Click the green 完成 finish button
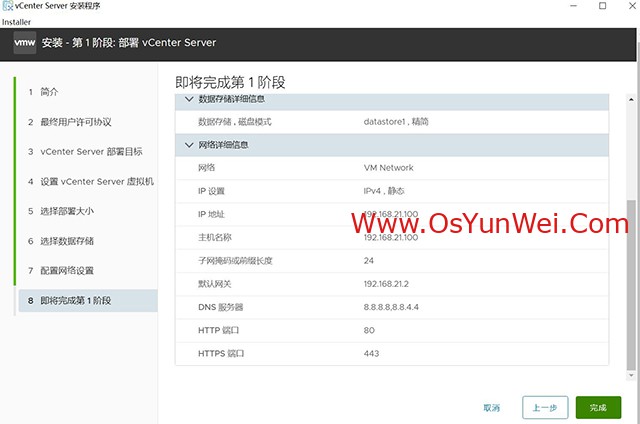The image size is (640, 424). (598, 407)
